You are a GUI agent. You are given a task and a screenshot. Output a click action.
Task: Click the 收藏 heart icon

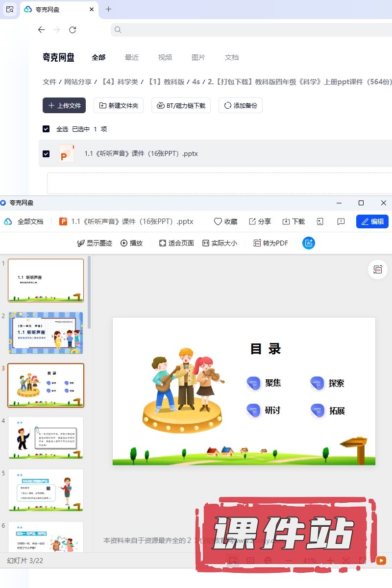coord(218,221)
